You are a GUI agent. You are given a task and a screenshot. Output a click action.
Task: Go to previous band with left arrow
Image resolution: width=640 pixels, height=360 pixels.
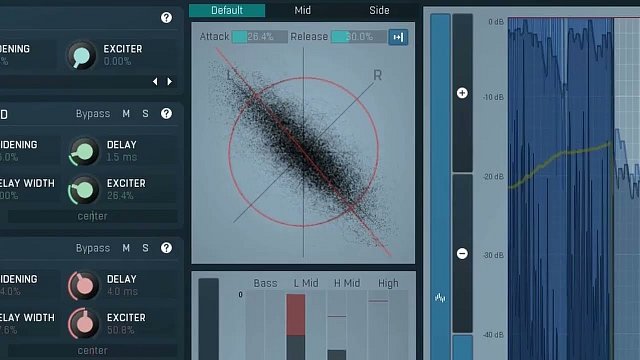[155, 82]
